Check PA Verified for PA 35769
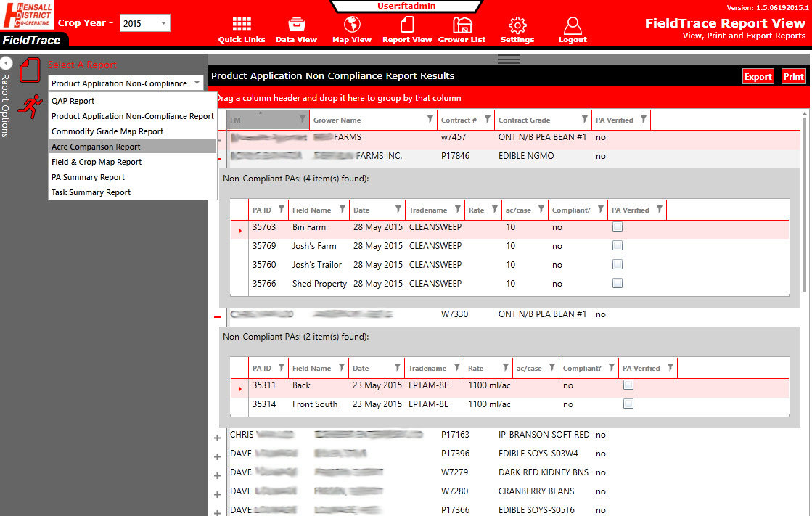This screenshot has width=812, height=516. pos(618,245)
